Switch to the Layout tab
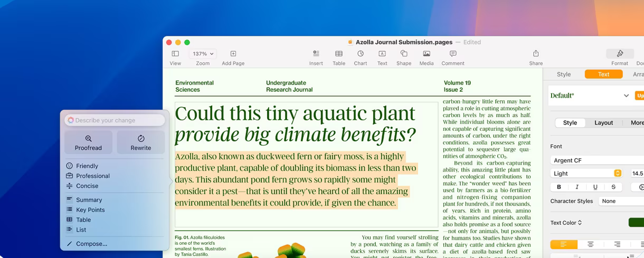Image resolution: width=644 pixels, height=258 pixels. coord(603,122)
